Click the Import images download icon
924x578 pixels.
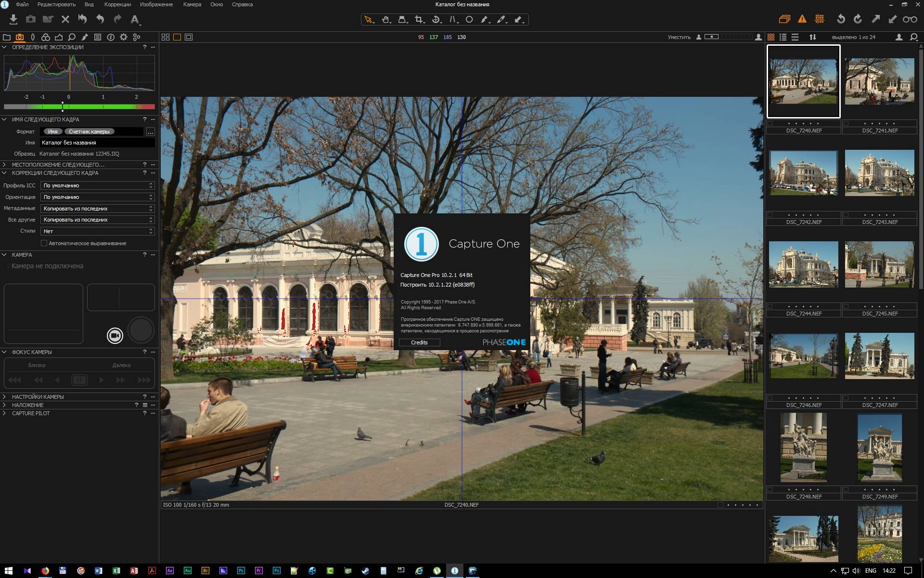13,19
